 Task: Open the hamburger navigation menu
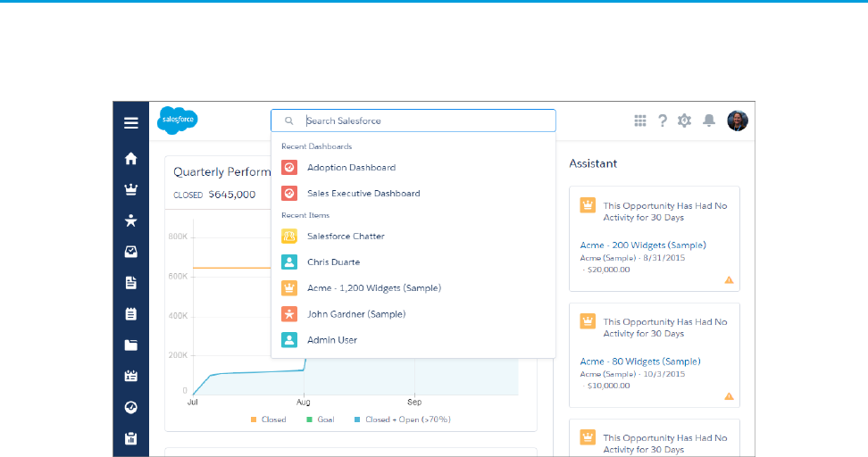click(x=131, y=123)
